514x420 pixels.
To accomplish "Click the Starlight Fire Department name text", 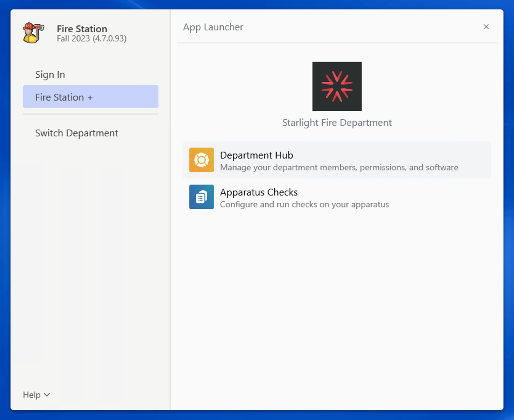I will click(x=337, y=123).
